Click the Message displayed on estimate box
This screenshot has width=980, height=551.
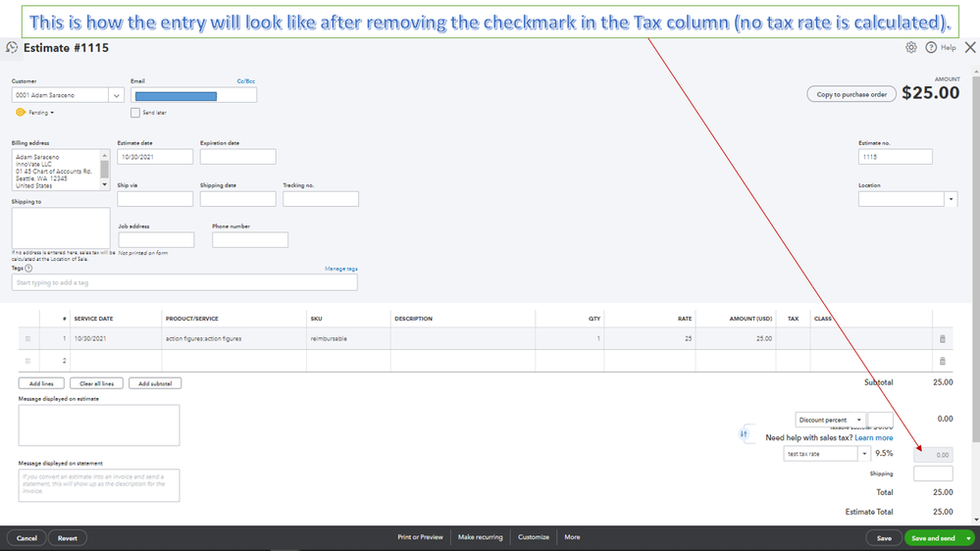tap(99, 426)
